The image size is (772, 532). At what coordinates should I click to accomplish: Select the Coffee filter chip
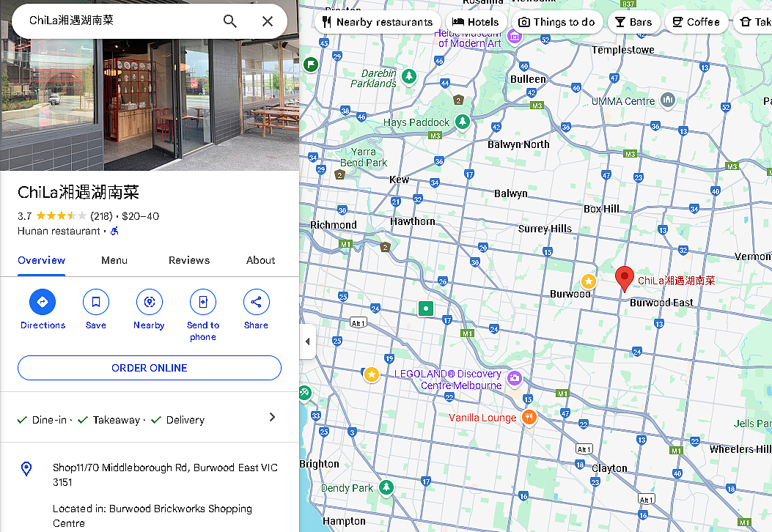pos(696,22)
